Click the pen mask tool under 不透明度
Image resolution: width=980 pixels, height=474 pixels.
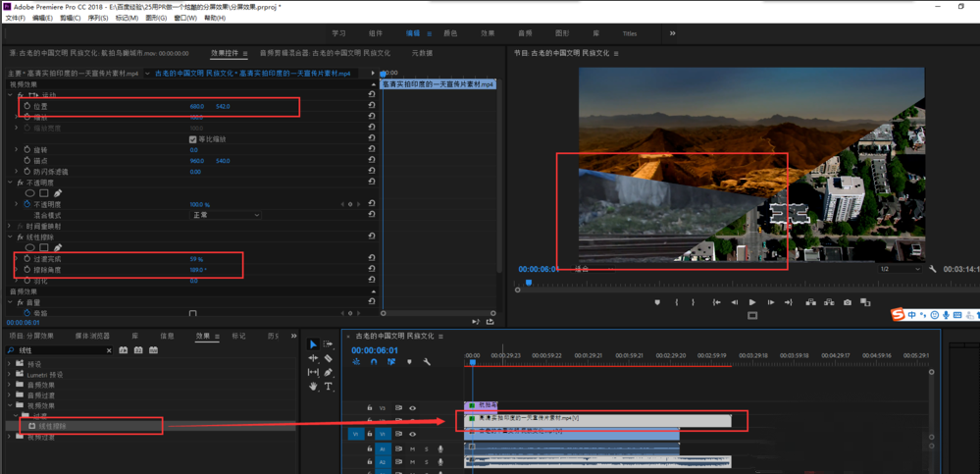(x=58, y=193)
